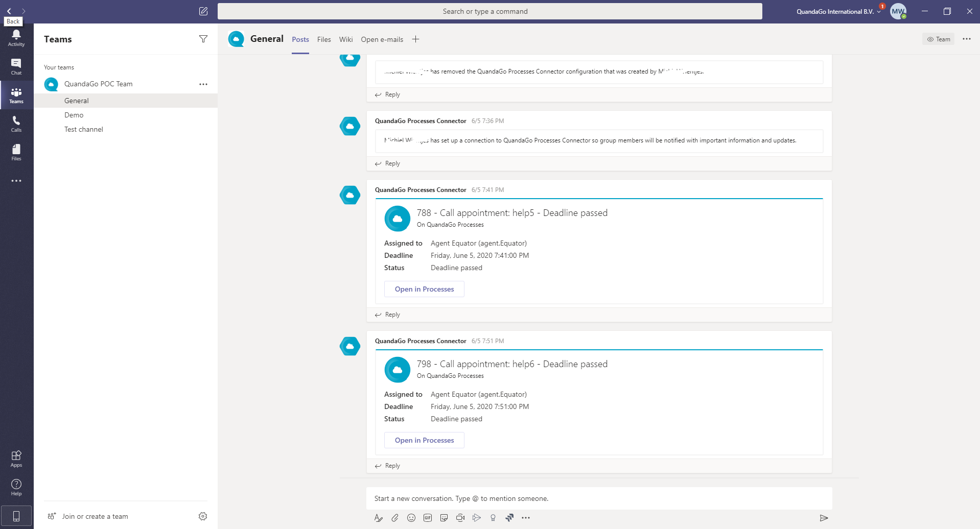Show more apps via rail ellipsis

(x=16, y=181)
